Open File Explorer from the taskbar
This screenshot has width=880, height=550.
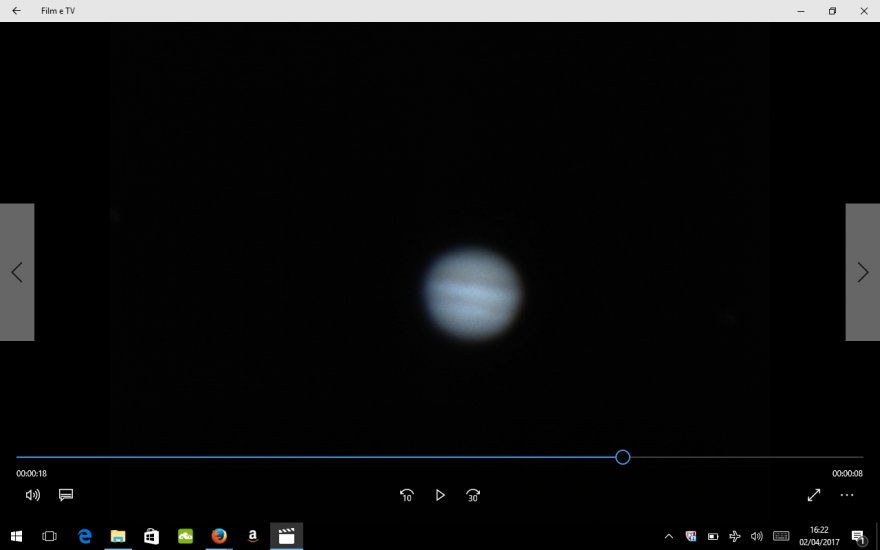click(x=118, y=536)
